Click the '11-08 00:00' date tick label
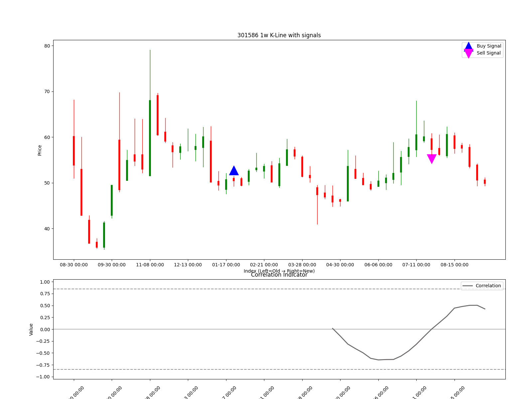 [150, 265]
